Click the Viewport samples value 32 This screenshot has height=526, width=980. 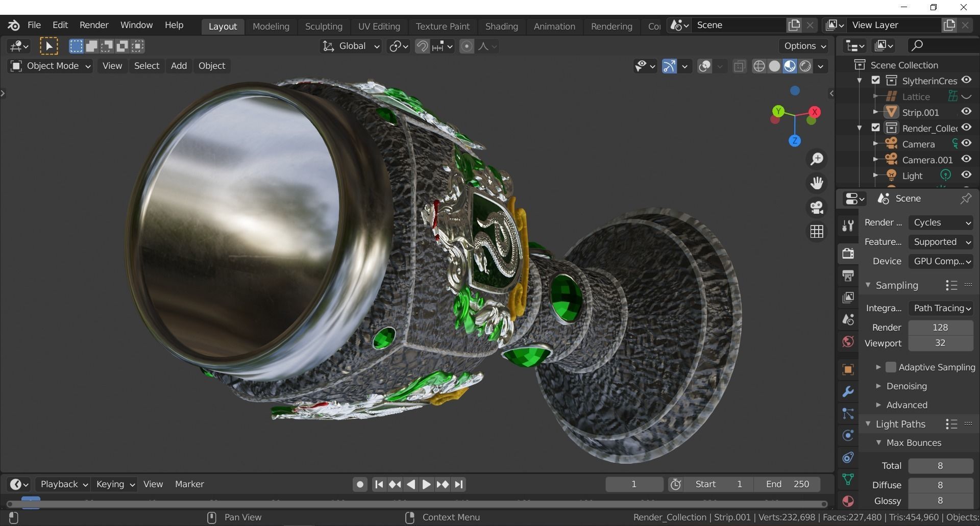[940, 343]
